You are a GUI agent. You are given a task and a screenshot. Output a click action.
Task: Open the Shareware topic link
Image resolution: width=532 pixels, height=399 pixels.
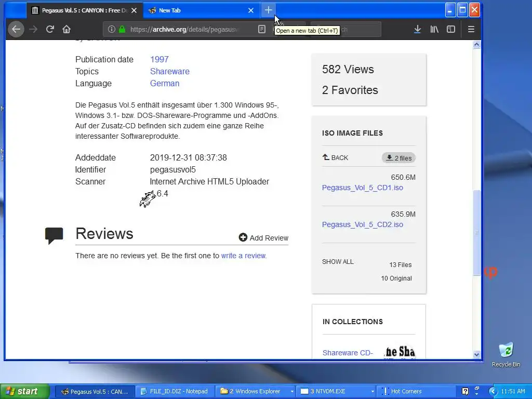click(170, 71)
